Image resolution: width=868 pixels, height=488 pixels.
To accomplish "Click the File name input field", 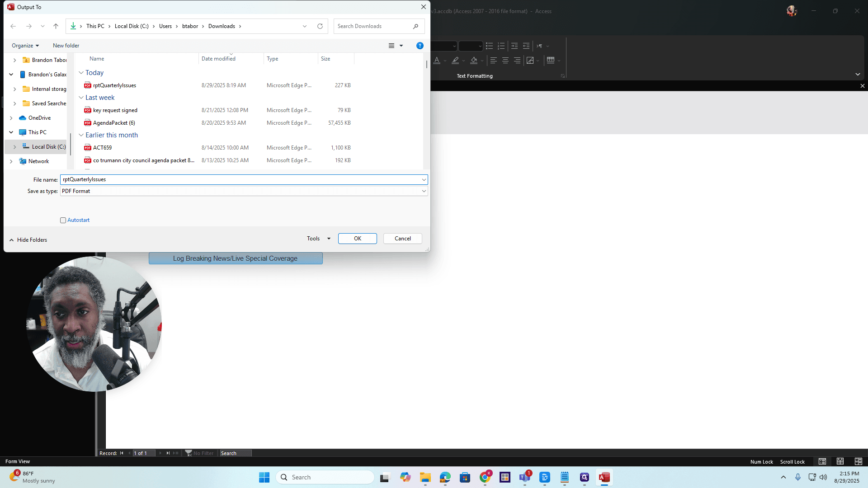I will pos(240,179).
